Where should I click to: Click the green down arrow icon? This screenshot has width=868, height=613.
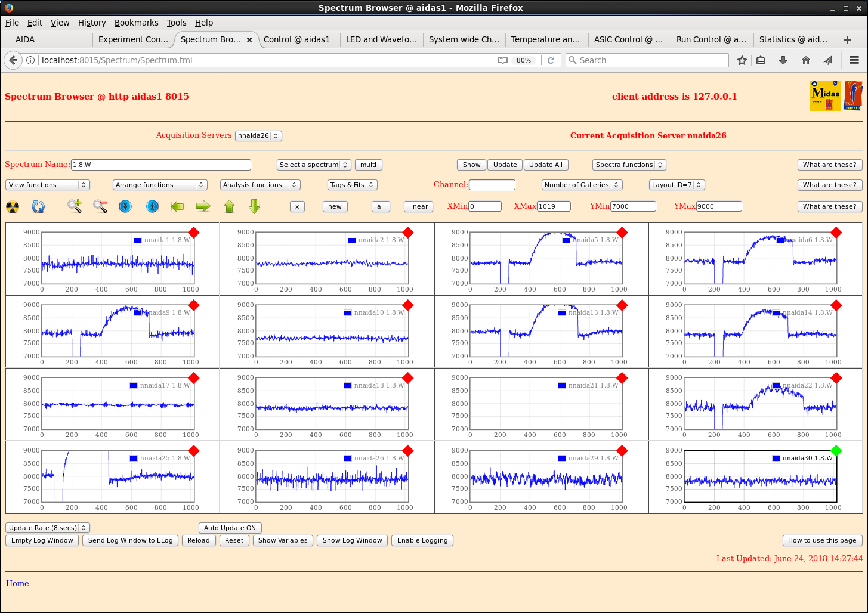pyautogui.click(x=255, y=206)
